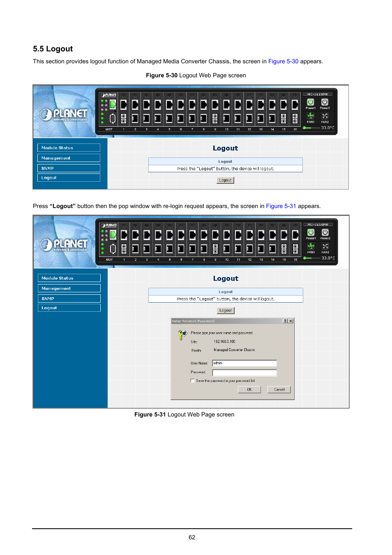The image size is (392, 555).
Task: Click grey Logout button in Figure 5-30 page
Action: (x=225, y=180)
